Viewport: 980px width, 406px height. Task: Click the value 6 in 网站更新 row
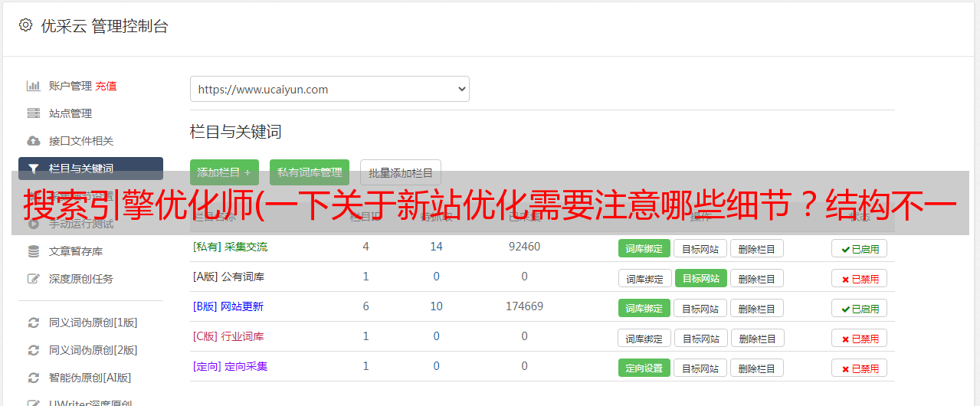tap(366, 306)
